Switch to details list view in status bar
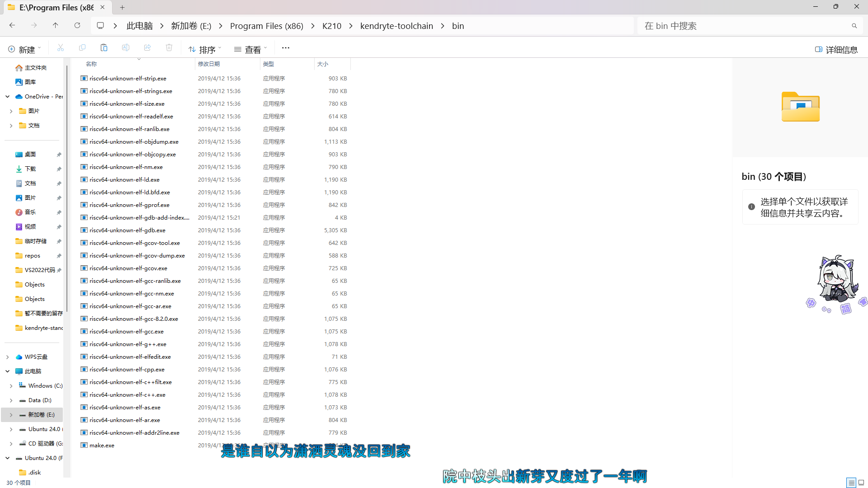 point(851,483)
